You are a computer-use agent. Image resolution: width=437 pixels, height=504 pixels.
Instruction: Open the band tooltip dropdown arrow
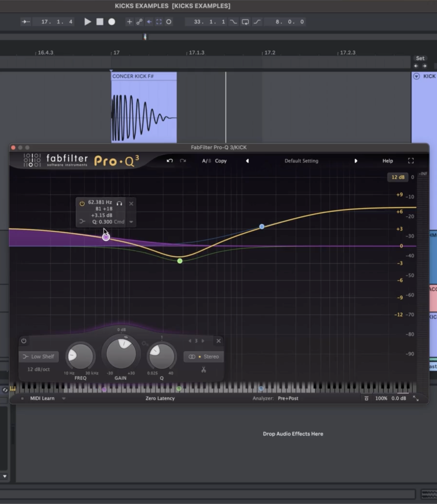pyautogui.click(x=131, y=222)
